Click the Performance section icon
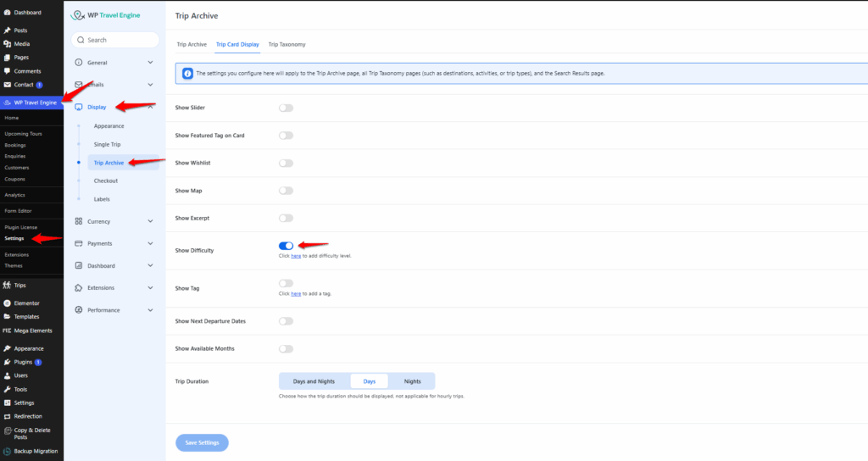 pyautogui.click(x=79, y=310)
